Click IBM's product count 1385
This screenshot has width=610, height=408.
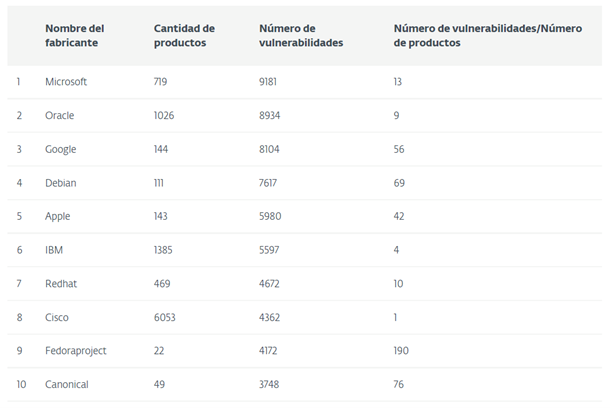coord(163,250)
